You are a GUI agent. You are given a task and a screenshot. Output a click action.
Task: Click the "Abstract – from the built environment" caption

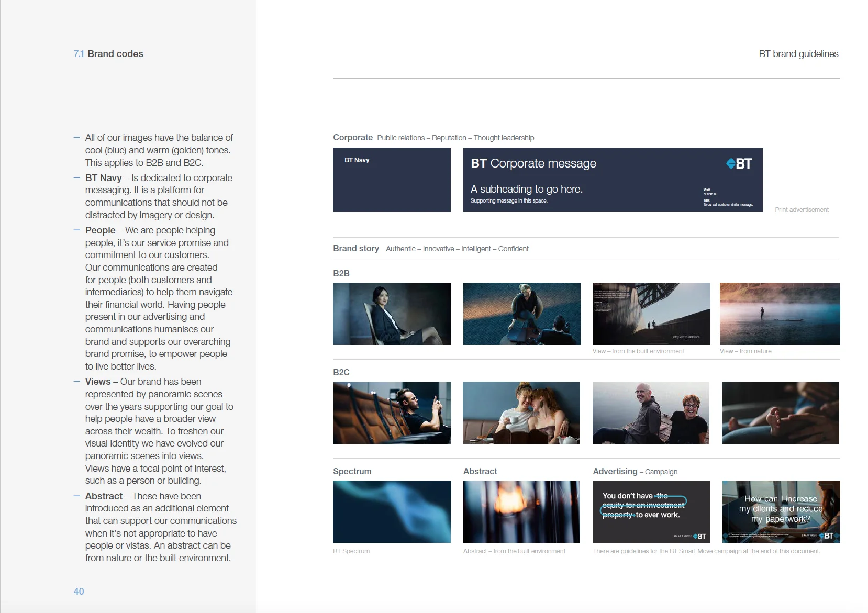click(x=514, y=551)
